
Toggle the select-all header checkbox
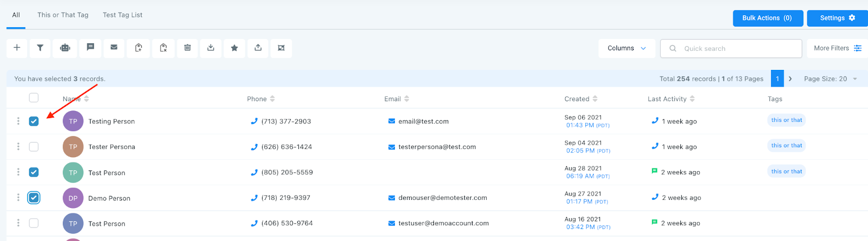(34, 97)
